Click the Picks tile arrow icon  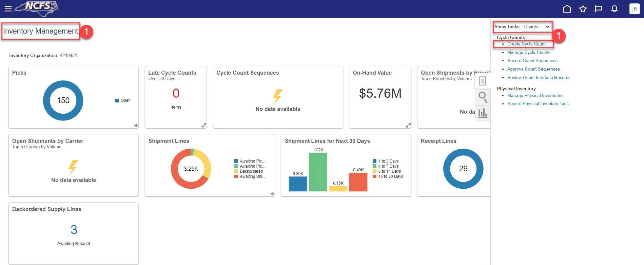[x=136, y=126]
